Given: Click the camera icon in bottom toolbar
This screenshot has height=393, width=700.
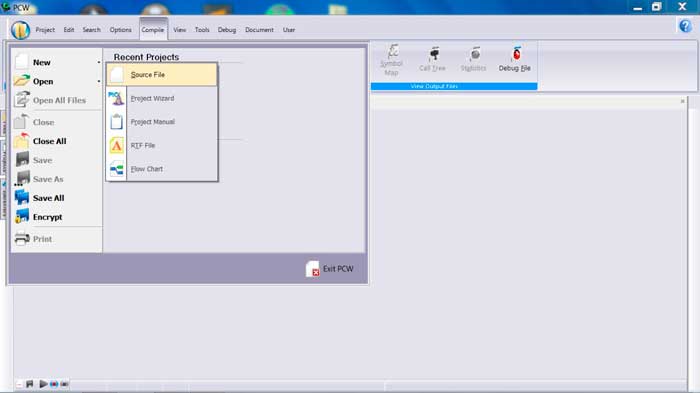Looking at the screenshot, I should click(65, 384).
